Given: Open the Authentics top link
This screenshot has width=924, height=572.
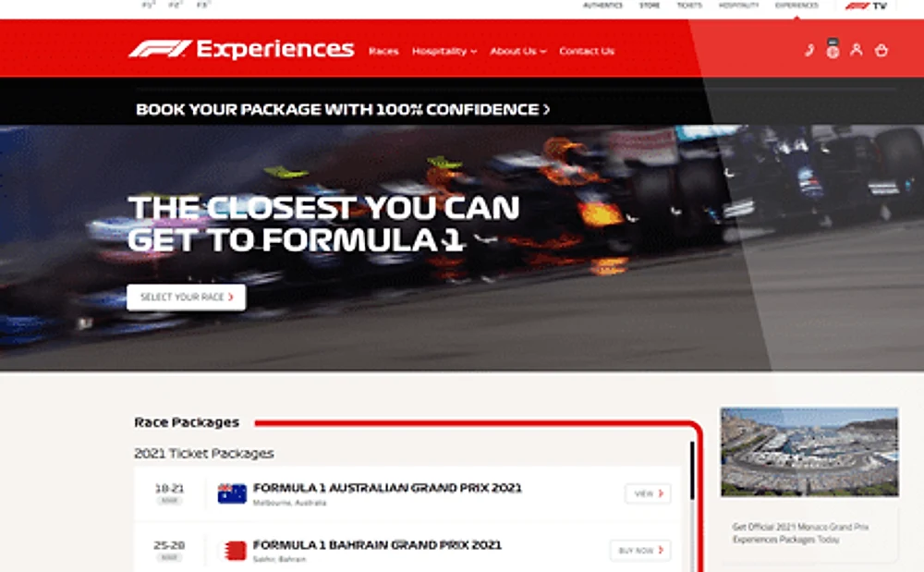Looking at the screenshot, I should click(x=602, y=6).
